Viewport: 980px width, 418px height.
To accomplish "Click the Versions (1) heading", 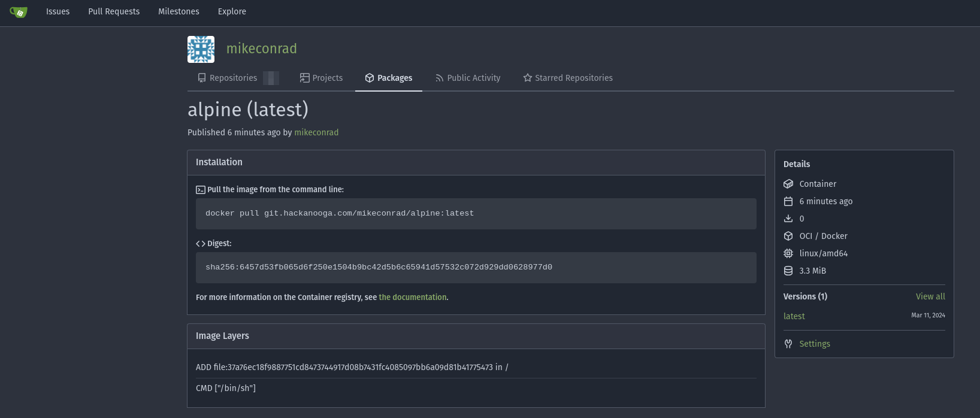I will click(805, 296).
